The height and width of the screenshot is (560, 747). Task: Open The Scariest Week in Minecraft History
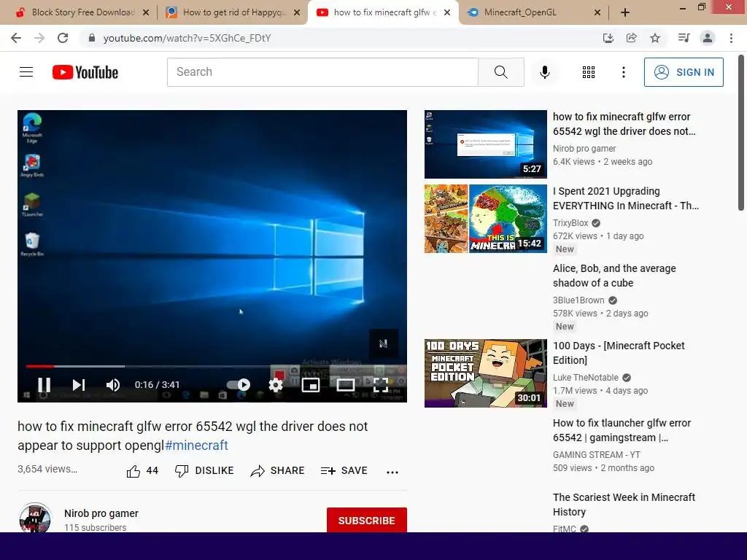click(624, 505)
